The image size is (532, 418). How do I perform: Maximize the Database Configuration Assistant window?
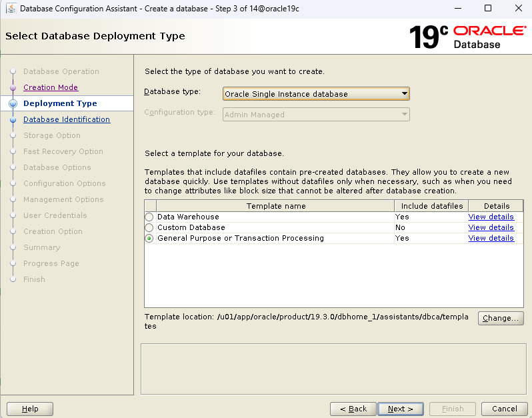[x=488, y=8]
